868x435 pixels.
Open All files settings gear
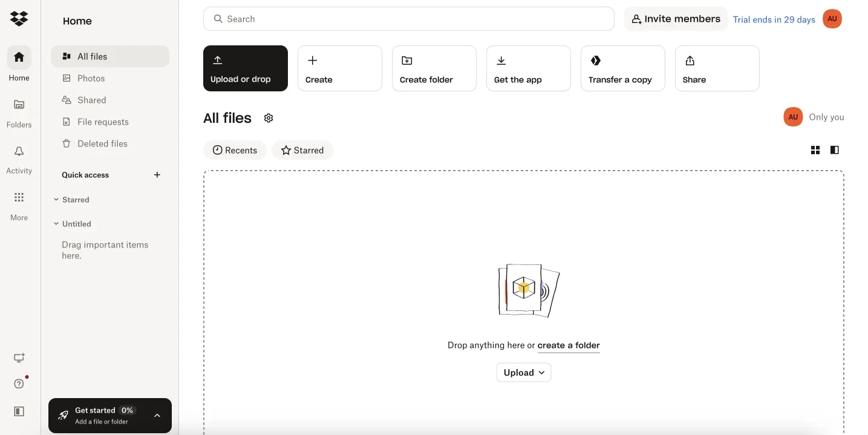click(x=269, y=117)
